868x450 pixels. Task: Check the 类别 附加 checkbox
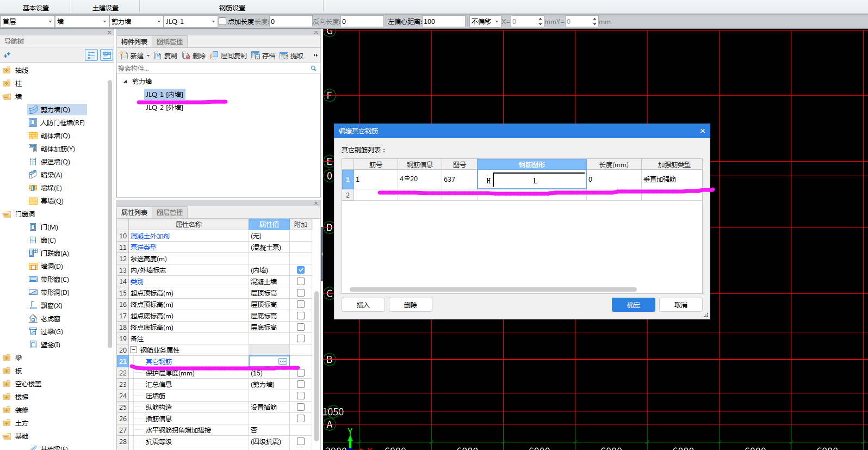click(x=301, y=281)
